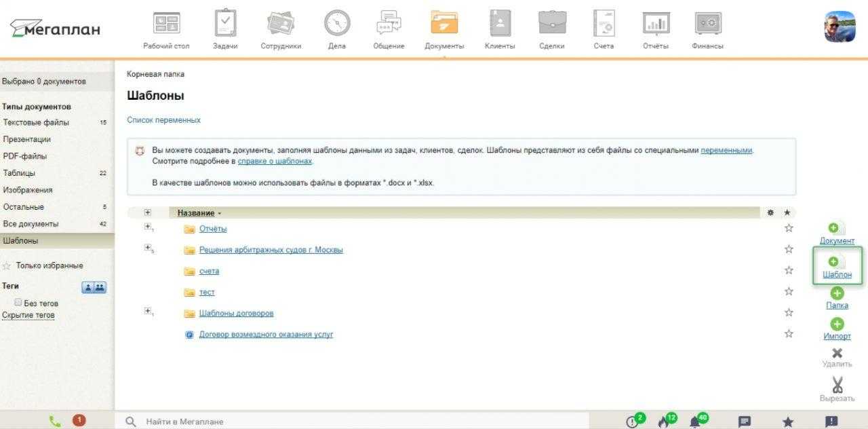Open the счета folder link
This screenshot has width=868, height=429.
coord(209,271)
